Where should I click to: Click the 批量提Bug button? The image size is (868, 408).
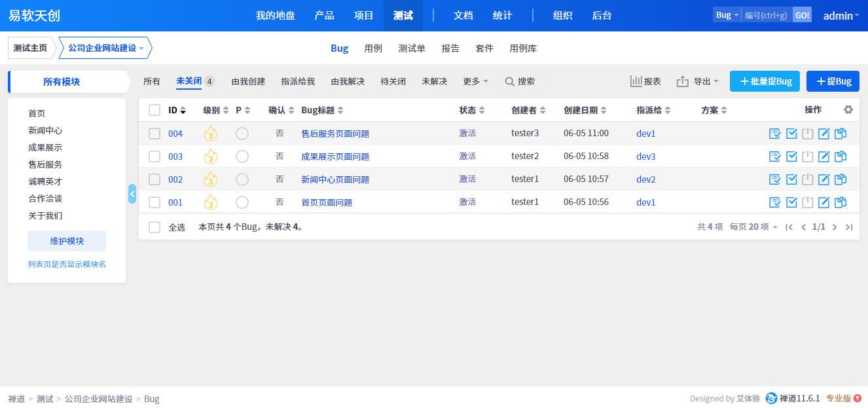[765, 81]
